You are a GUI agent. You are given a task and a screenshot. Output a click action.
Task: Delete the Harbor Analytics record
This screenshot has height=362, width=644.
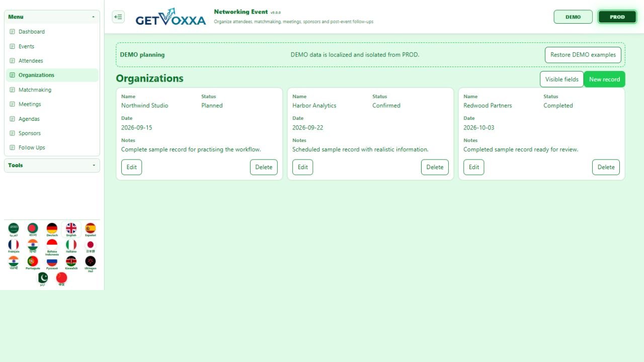click(x=435, y=167)
